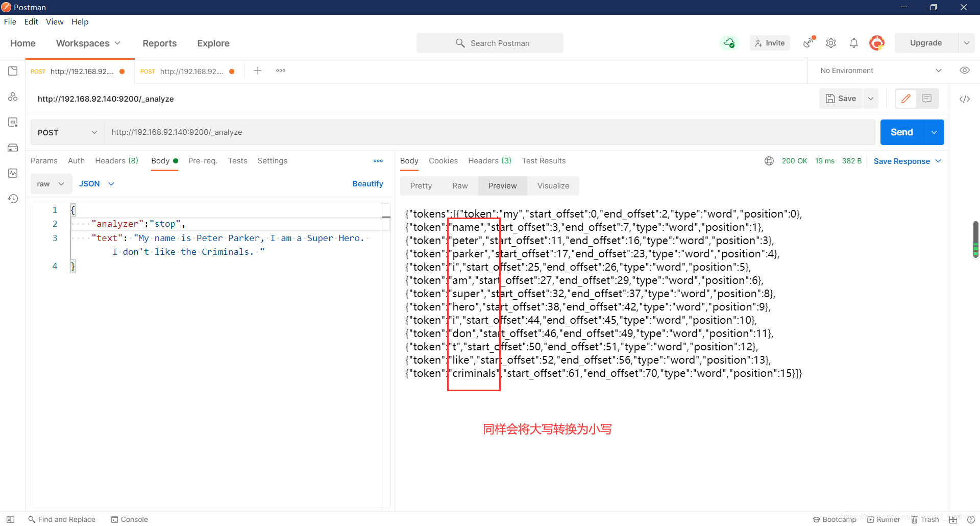Screen dimensions: 980x526
Task: Open the No Environment selector
Action: [880, 70]
